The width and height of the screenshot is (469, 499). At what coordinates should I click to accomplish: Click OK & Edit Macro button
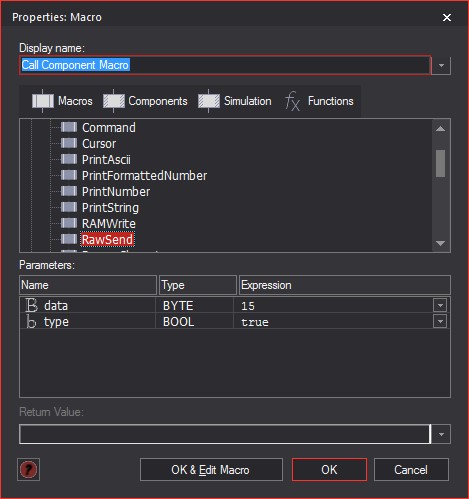211,470
